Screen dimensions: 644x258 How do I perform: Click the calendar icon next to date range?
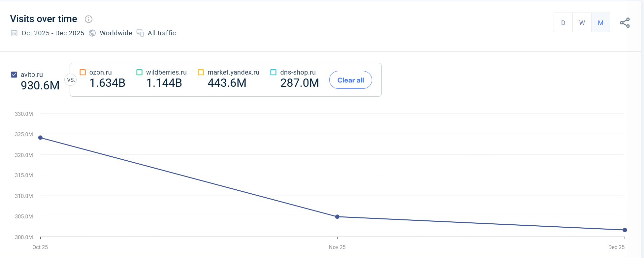[14, 33]
